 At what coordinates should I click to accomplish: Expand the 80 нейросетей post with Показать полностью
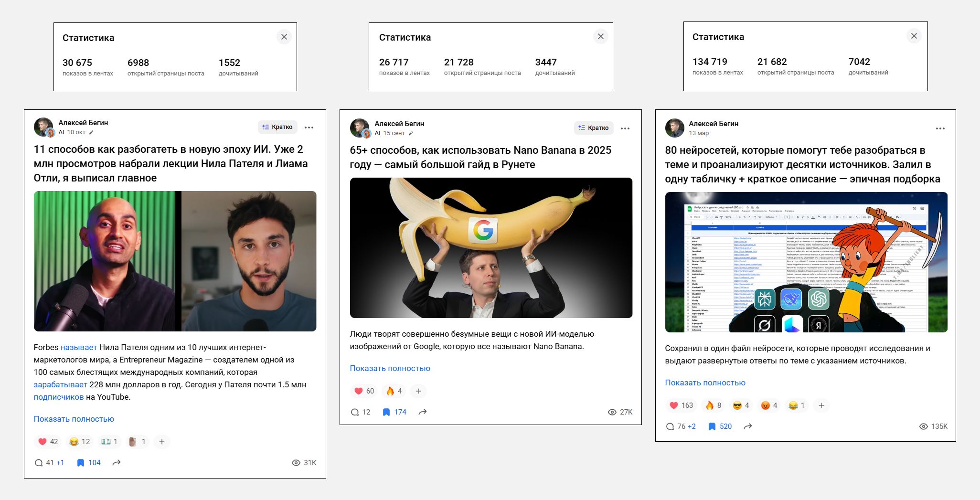(705, 383)
